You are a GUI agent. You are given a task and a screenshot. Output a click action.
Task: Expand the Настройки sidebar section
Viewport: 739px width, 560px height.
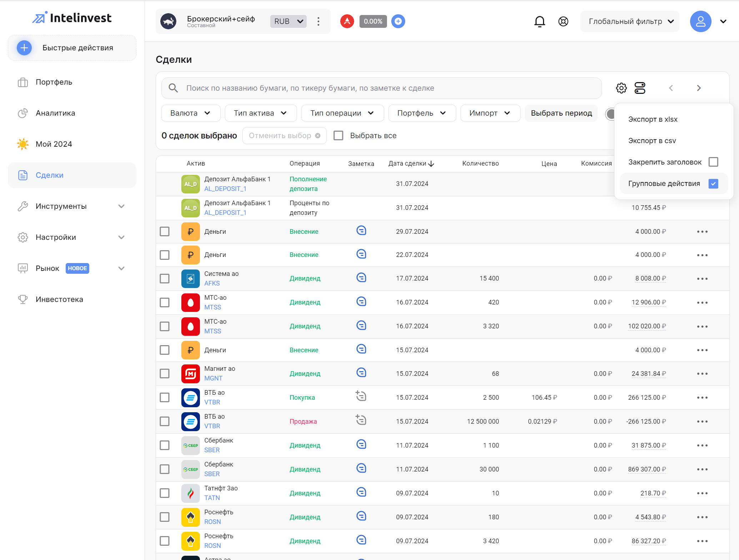[121, 237]
